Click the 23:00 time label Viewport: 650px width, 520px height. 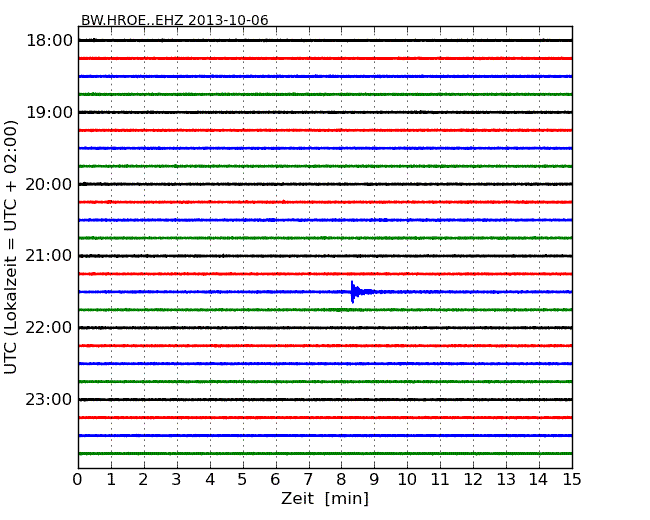coord(49,399)
